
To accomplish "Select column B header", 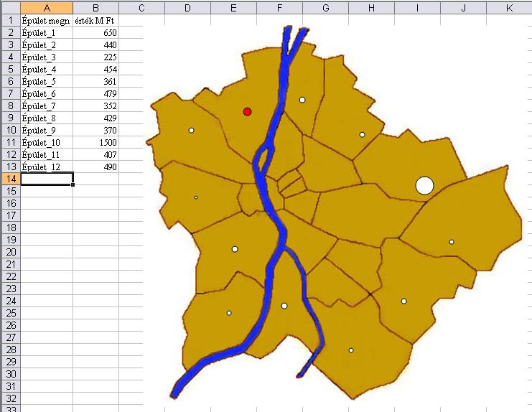I will 95,8.
